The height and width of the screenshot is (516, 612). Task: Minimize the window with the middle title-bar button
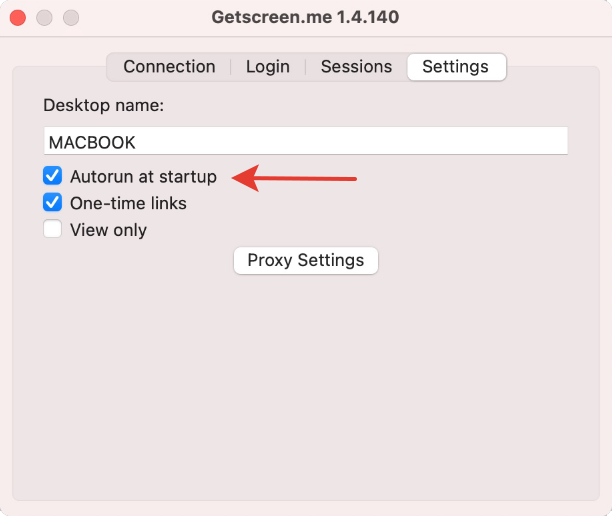(44, 18)
